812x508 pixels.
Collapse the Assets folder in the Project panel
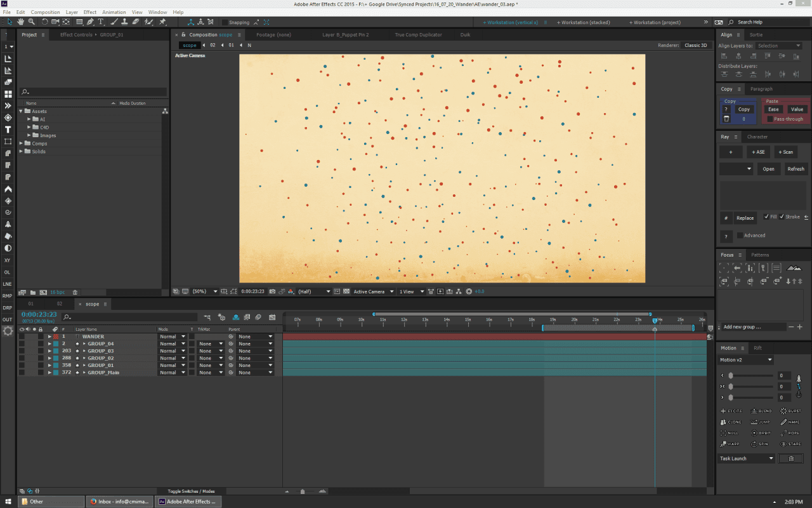[x=20, y=111]
